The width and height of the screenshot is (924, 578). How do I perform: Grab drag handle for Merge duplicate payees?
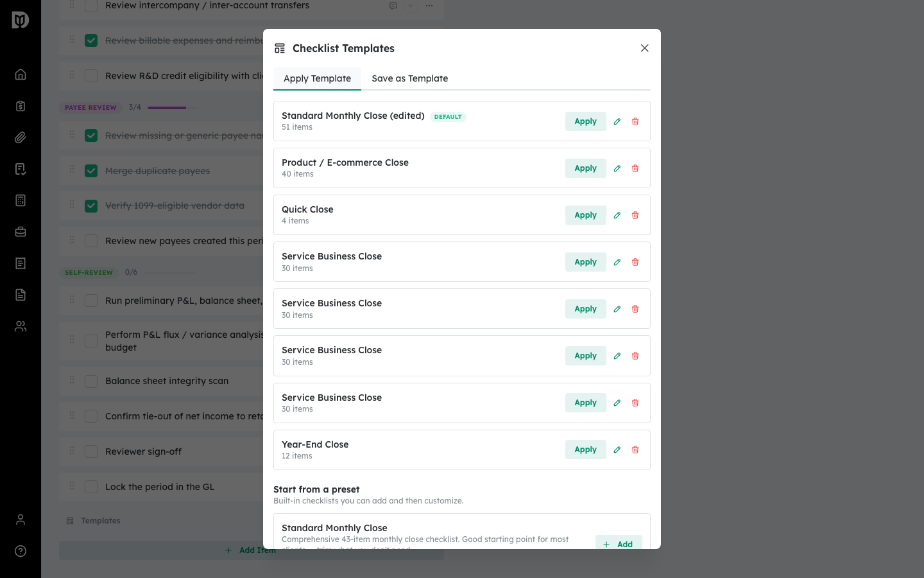pos(72,170)
